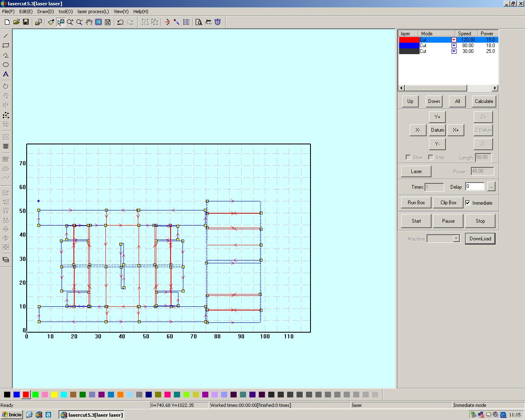Select the Rectangle drawing tool

coord(6,46)
